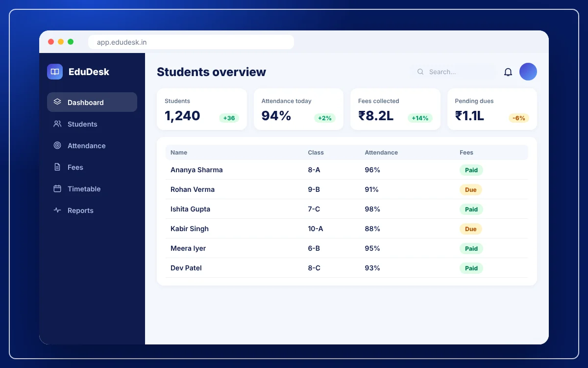Click the EduDesk brand name
588x368 pixels.
[89, 72]
